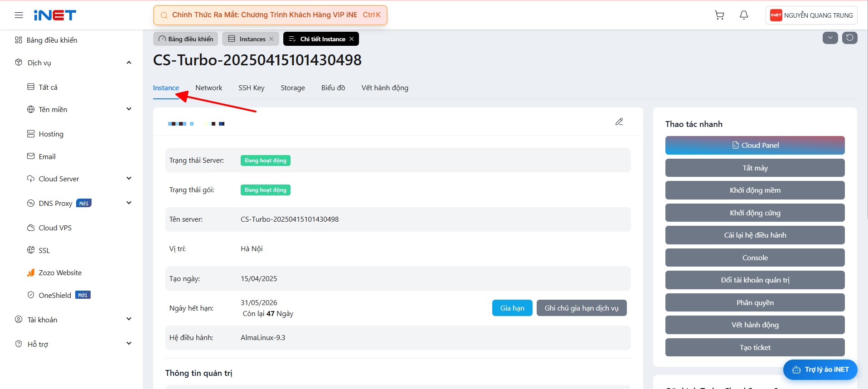Click the SSL globe-lock icon
The width and height of the screenshot is (868, 389).
[x=31, y=250]
